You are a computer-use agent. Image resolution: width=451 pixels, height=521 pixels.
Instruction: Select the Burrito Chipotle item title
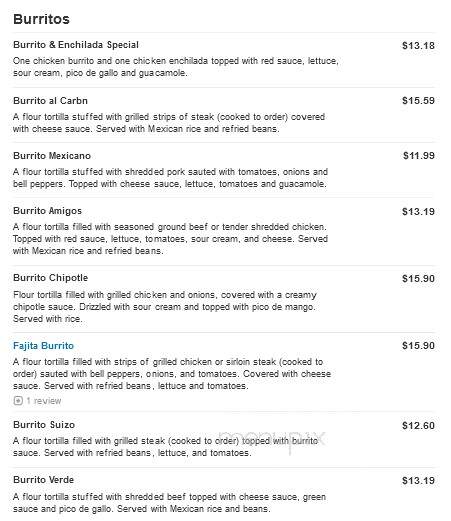pyautogui.click(x=51, y=278)
